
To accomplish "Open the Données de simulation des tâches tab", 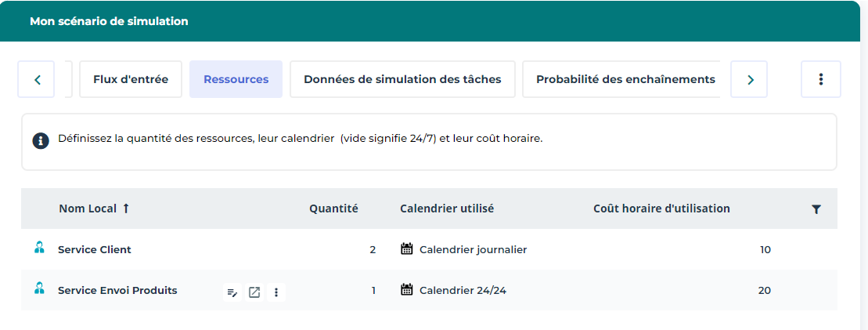I will coord(402,79).
